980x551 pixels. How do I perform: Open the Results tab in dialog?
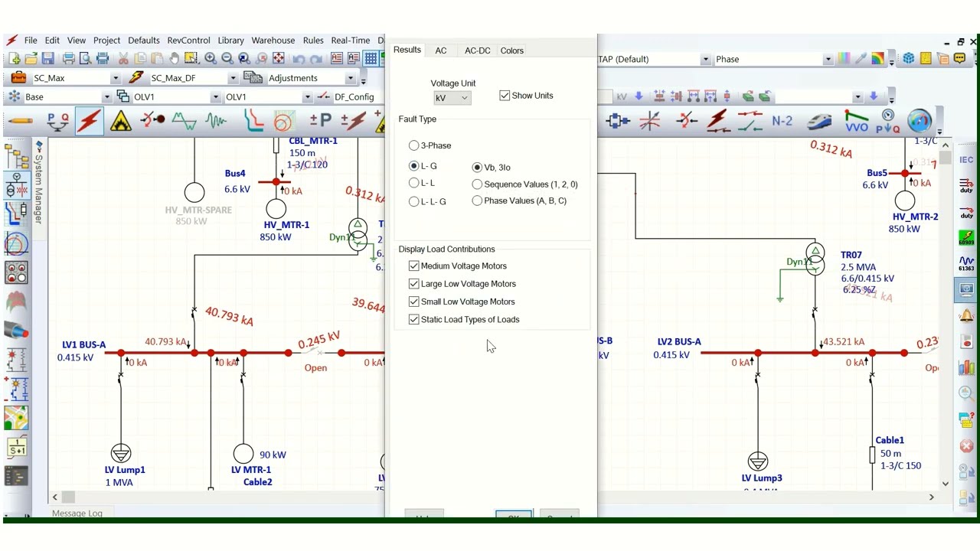(x=407, y=50)
